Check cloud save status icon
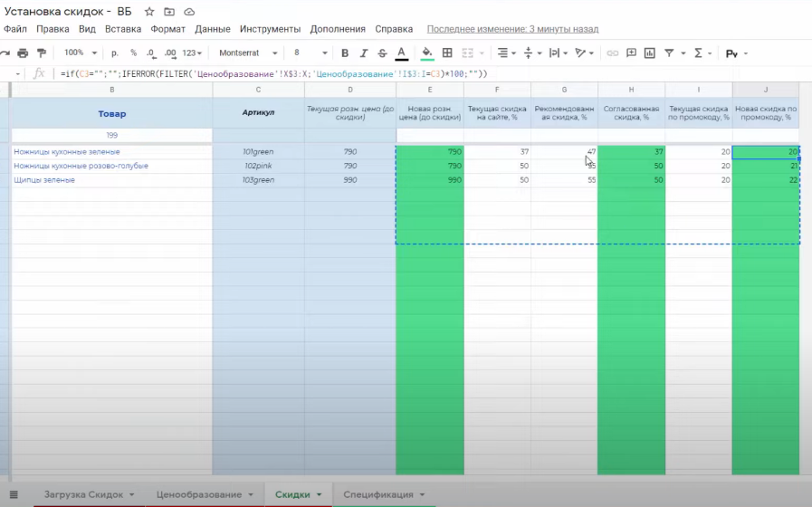Viewport: 812px width, 507px height. [189, 12]
